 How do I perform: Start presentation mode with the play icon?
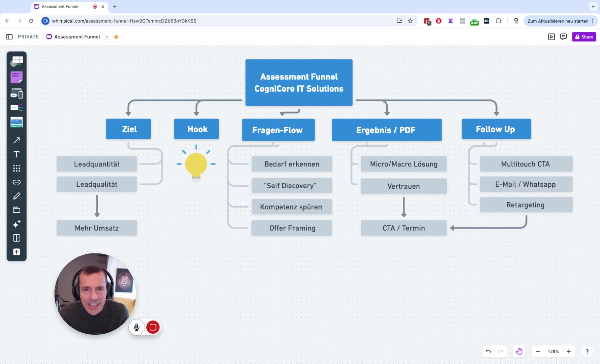(x=551, y=37)
